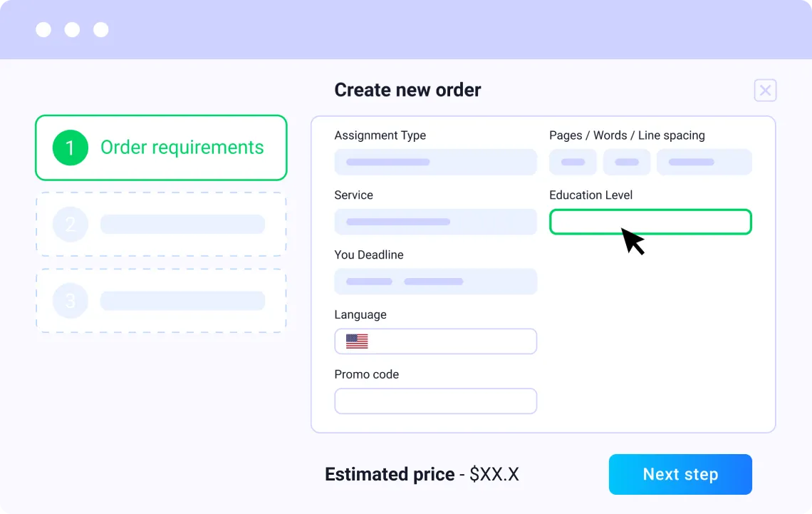Switch to the step 3 tab
The height and width of the screenshot is (514, 812).
coord(161,301)
